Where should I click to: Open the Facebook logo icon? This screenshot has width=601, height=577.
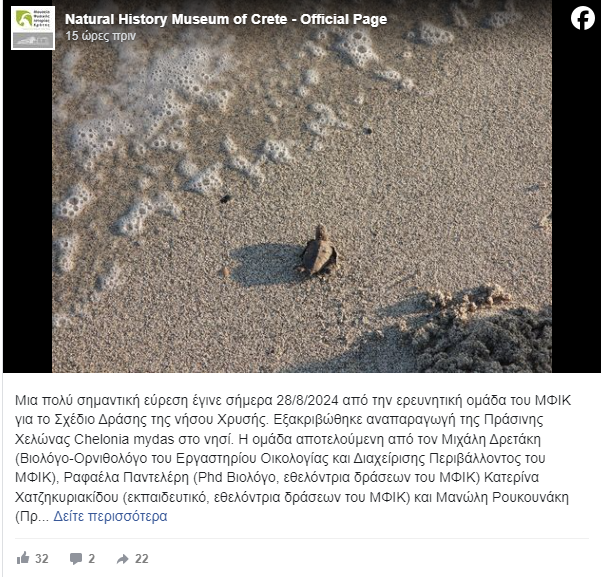point(583,18)
